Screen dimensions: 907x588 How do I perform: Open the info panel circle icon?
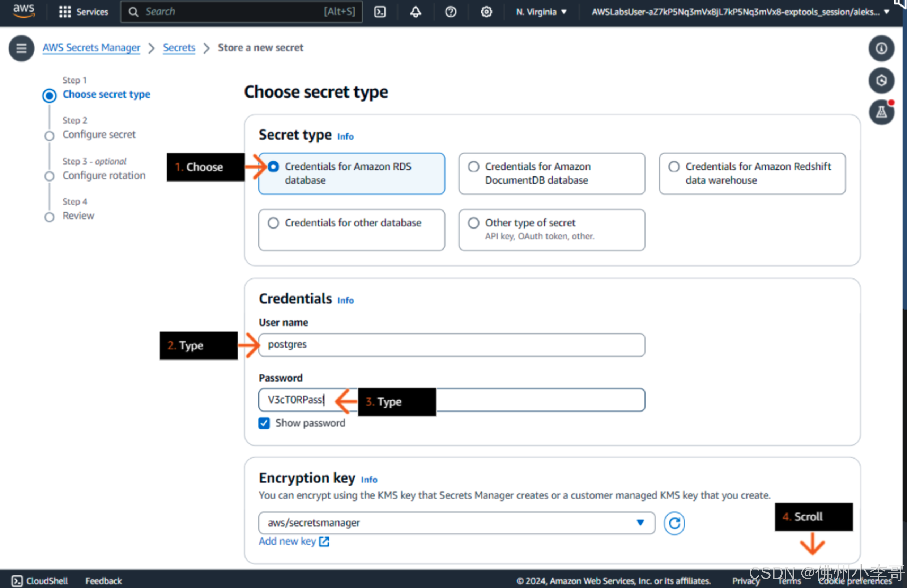(881, 48)
